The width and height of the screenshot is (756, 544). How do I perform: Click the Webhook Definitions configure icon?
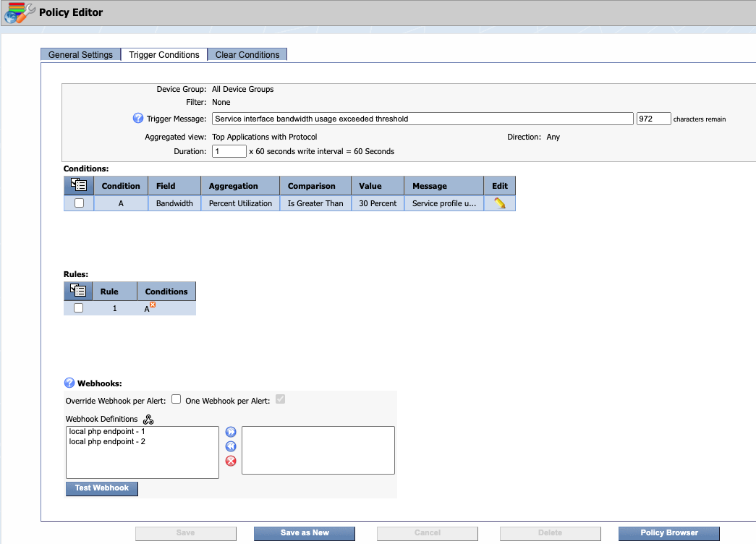tap(148, 419)
